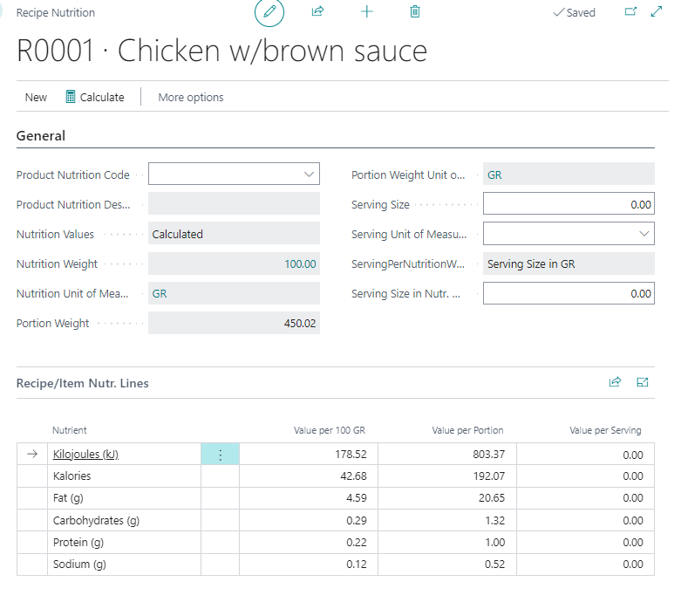This screenshot has height=616, width=681.
Task: Click the New action
Action: point(36,97)
